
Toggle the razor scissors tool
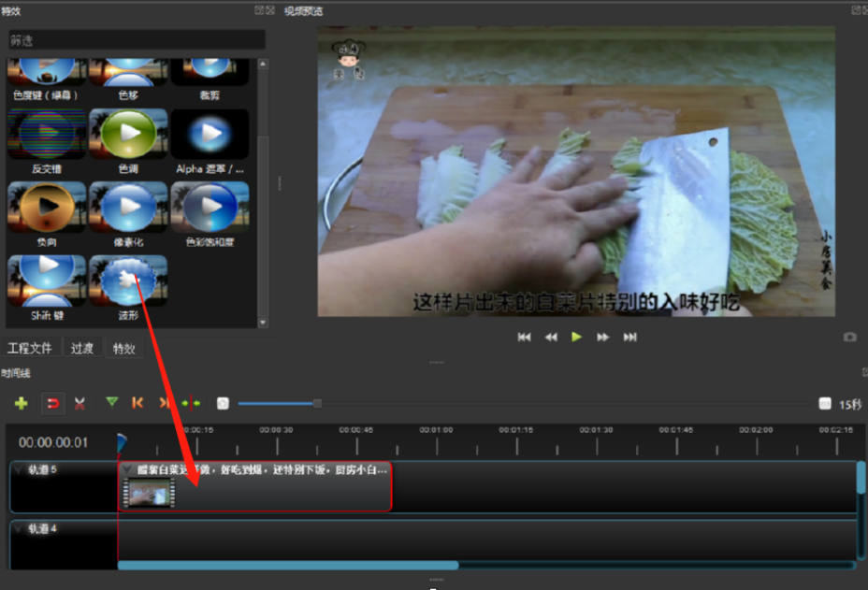(80, 404)
